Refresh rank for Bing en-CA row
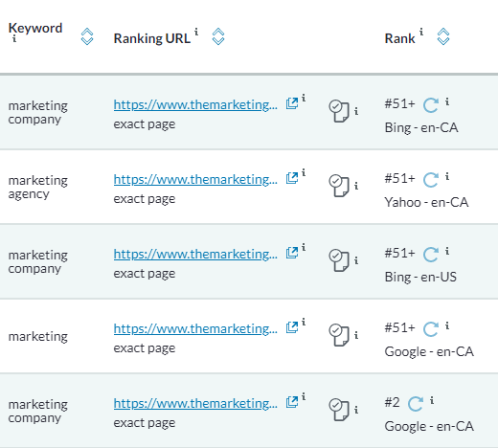This screenshot has height=448, width=498. [431, 105]
